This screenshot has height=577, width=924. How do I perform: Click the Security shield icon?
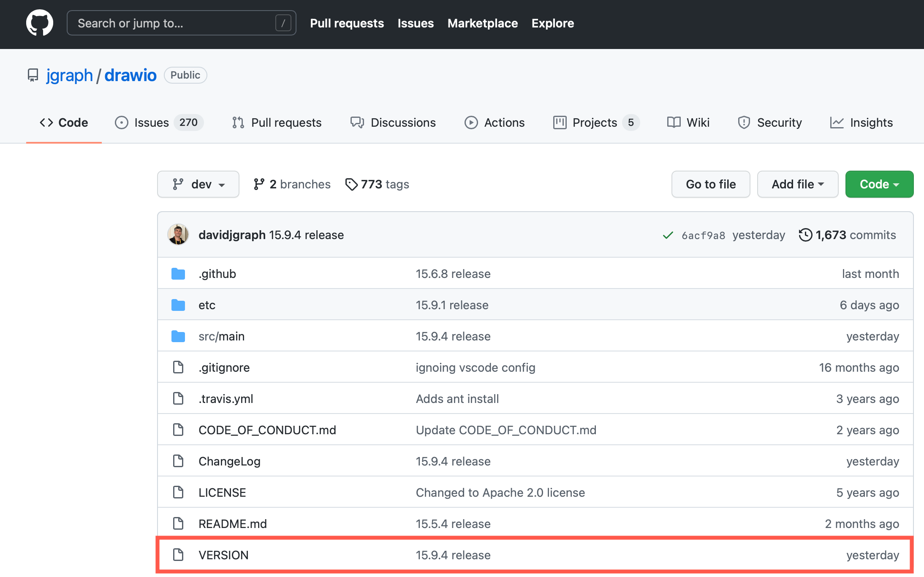point(743,122)
